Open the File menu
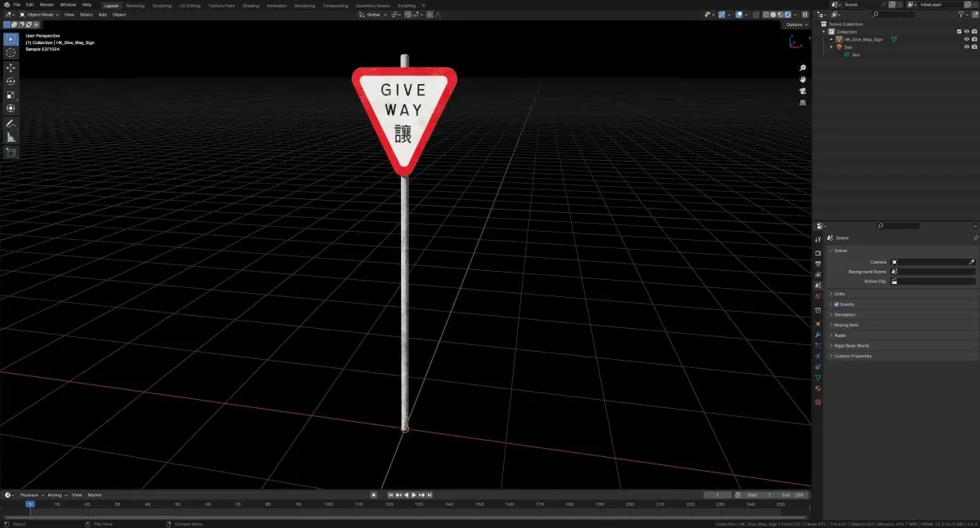 [16, 5]
